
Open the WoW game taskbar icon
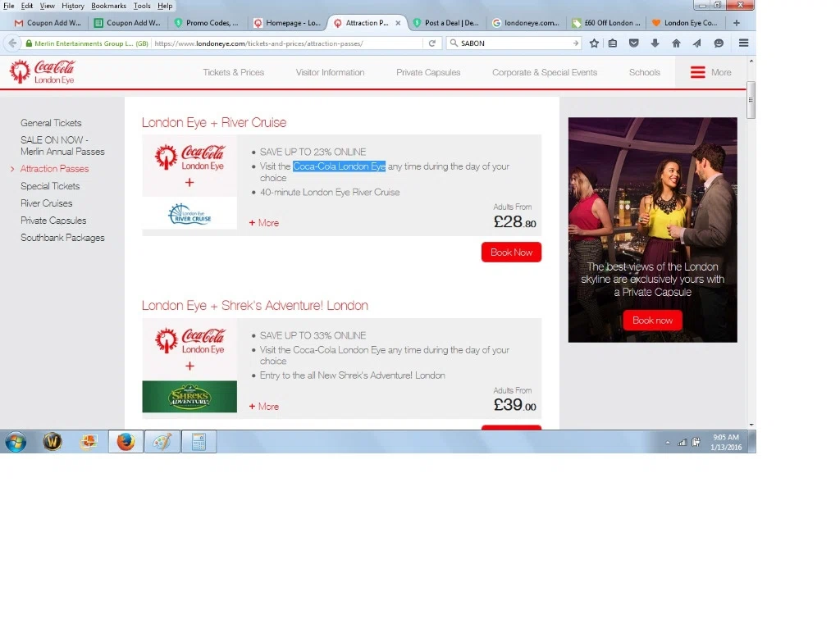pyautogui.click(x=52, y=442)
